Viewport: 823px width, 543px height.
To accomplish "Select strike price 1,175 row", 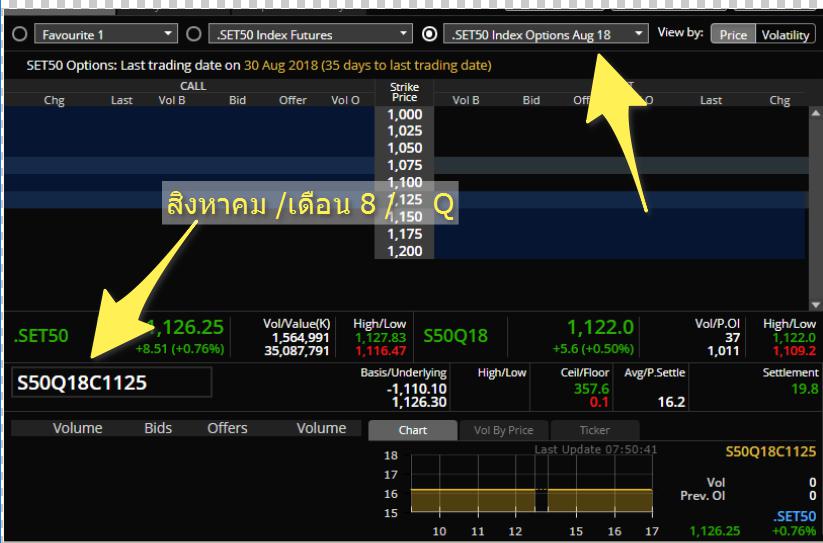I will pos(404,234).
